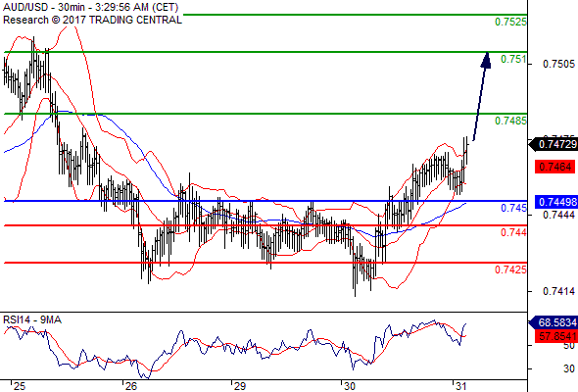
Task: Click the green 0.751 resistance label
Action: click(x=513, y=59)
